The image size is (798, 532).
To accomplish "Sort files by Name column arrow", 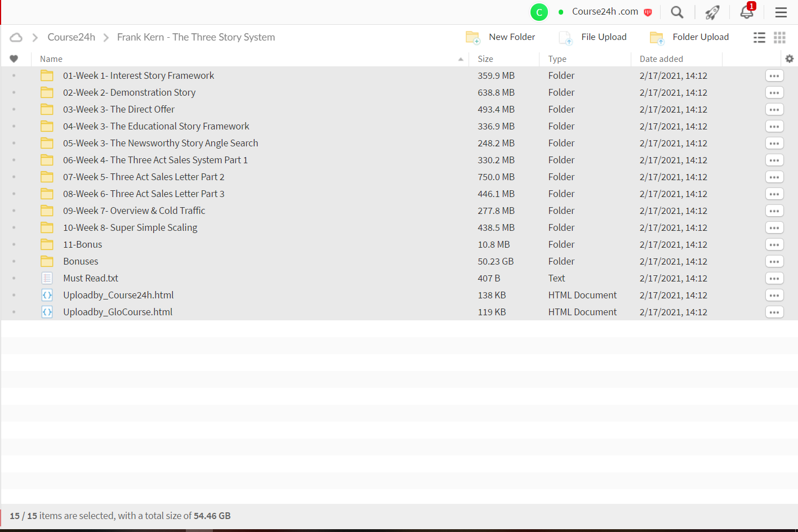I will [461, 59].
